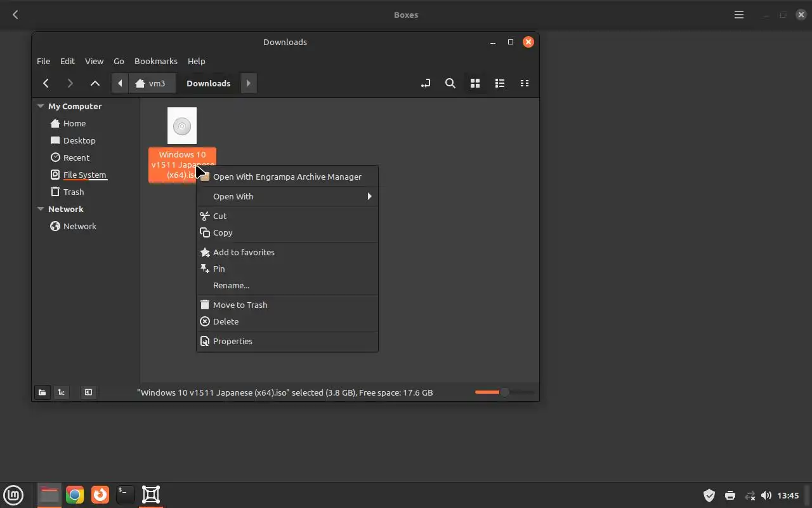This screenshot has width=812, height=508.
Task: Open Trash in the sidebar
Action: [x=74, y=192]
